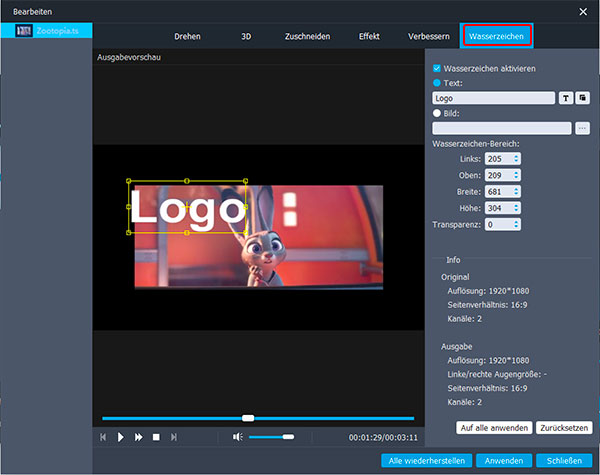Screen dimensions: 600x475
Task: Disable the Wasserzeichen aktivieren checkbox
Action: click(x=437, y=69)
